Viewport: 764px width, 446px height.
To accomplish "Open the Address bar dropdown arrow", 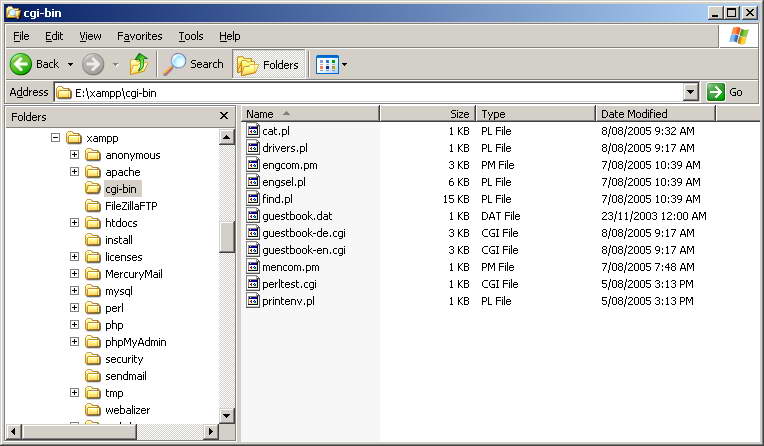I will tap(690, 92).
